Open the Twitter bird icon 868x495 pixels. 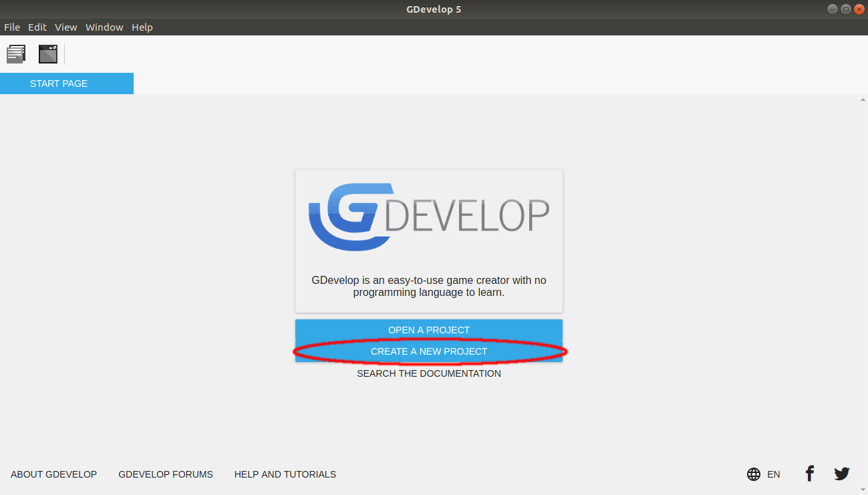(841, 474)
